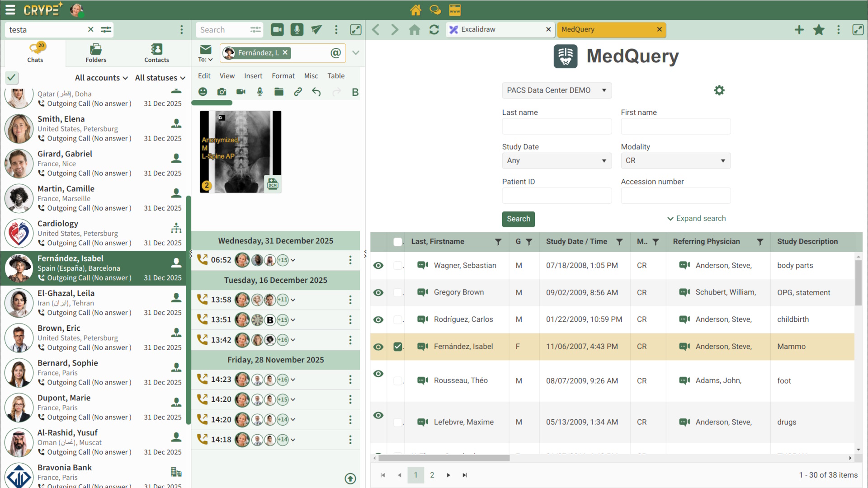Viewport: 868px width, 488px height.
Task: Click the send paper plane icon
Action: click(316, 30)
